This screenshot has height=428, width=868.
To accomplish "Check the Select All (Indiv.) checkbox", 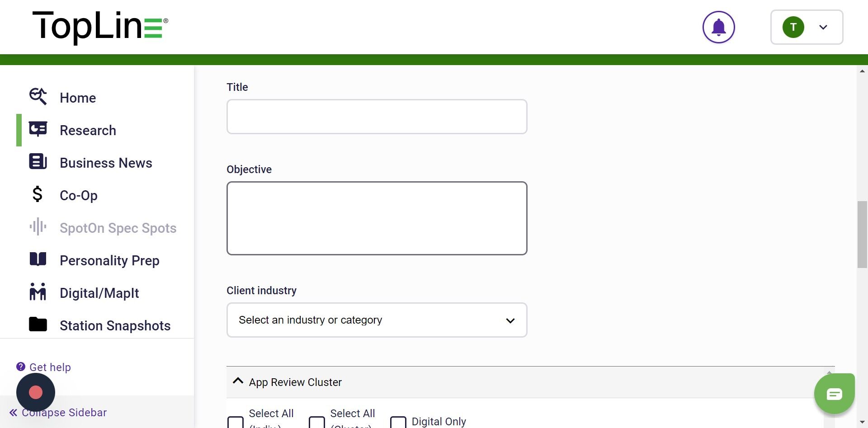I will pos(235,422).
